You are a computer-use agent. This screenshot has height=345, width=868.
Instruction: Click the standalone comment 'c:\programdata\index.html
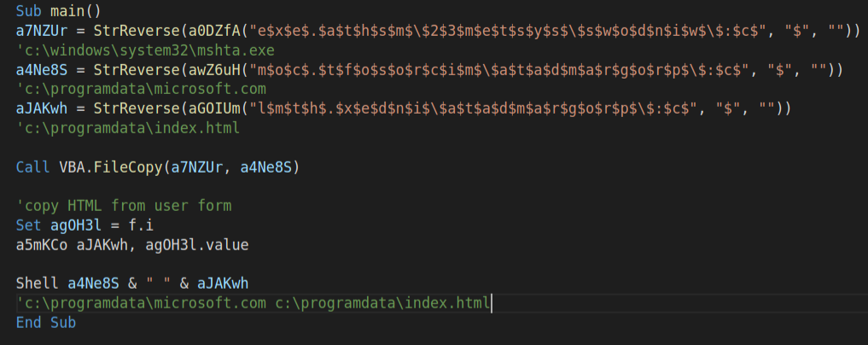128,128
